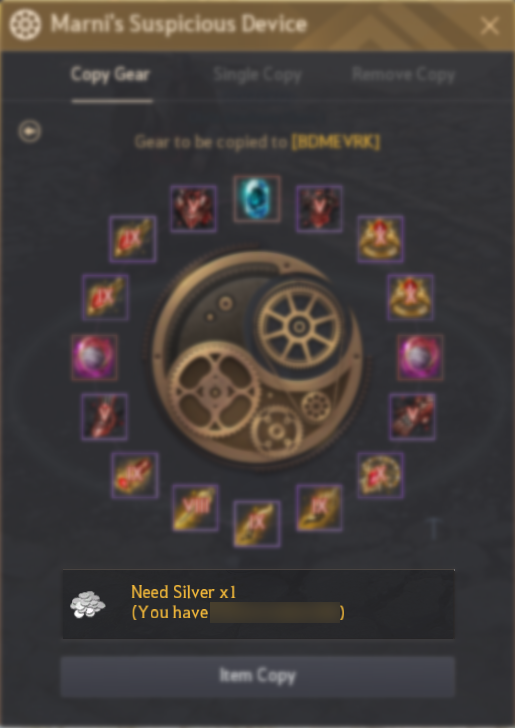Select the VIII gold gear slot
Viewport: 515px width, 728px height.
[x=195, y=508]
